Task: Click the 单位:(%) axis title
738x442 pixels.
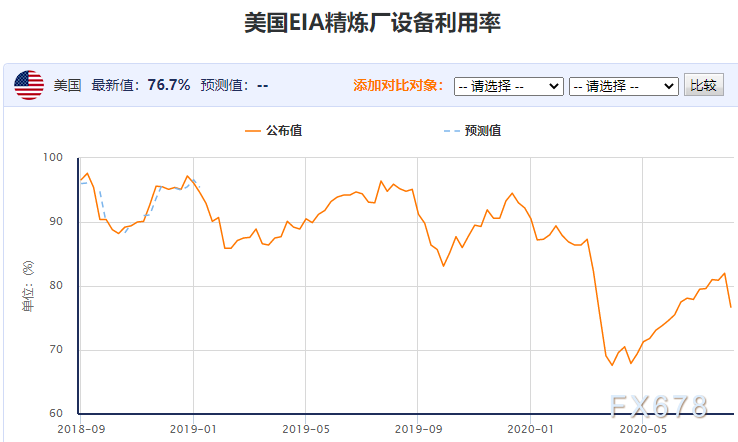Action: click(28, 286)
